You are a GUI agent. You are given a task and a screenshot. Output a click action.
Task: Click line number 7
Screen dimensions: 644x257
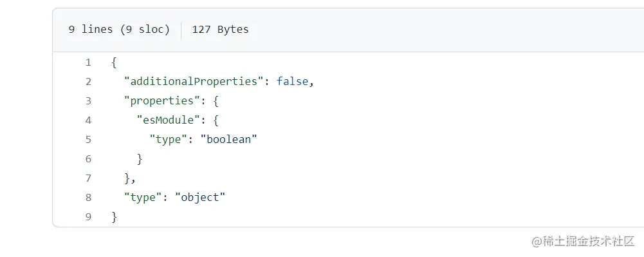click(88, 178)
